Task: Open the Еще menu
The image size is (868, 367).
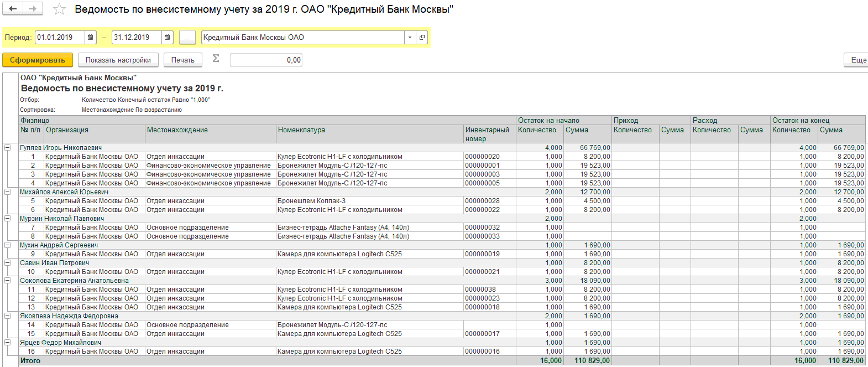Action: [857, 60]
